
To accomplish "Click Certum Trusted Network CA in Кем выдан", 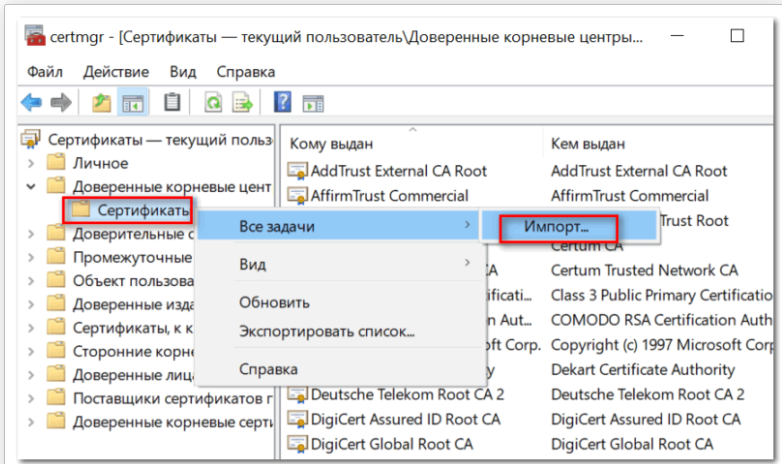I will click(x=644, y=270).
